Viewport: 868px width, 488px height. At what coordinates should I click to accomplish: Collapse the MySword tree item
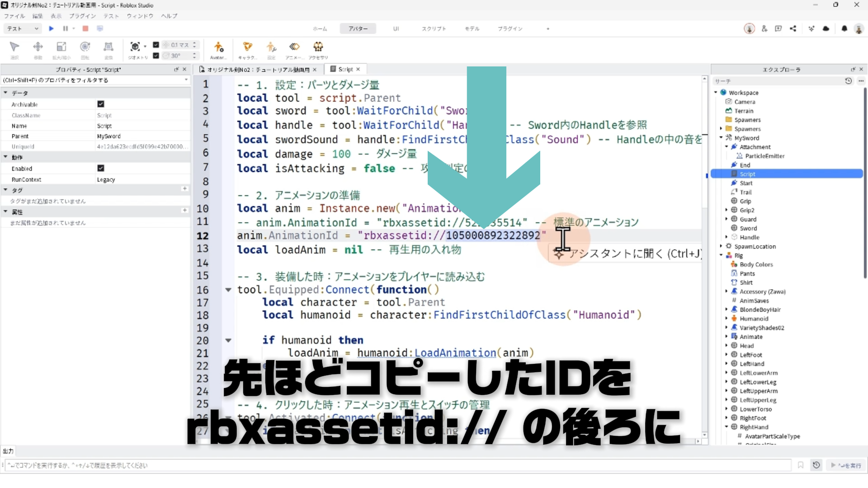click(721, 138)
